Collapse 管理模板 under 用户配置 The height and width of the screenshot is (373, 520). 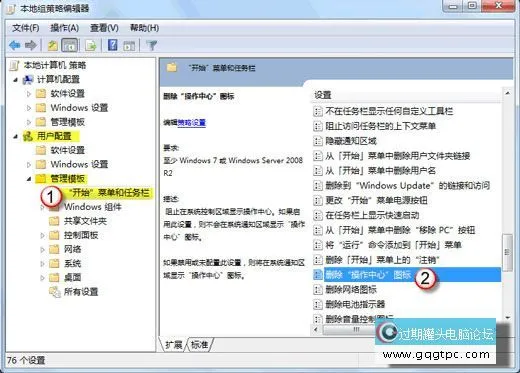click(x=29, y=179)
